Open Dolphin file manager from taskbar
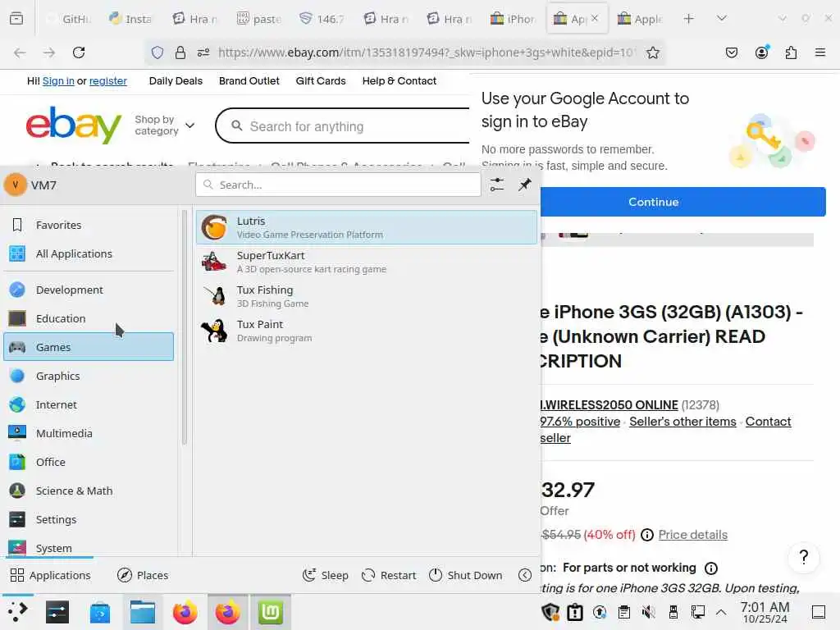Image resolution: width=840 pixels, height=630 pixels. 143,612
